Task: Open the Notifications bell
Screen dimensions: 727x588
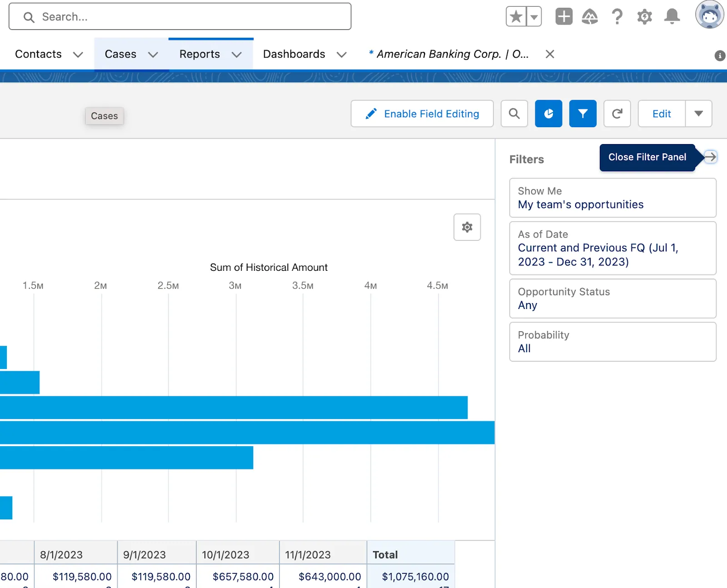Action: pyautogui.click(x=672, y=16)
